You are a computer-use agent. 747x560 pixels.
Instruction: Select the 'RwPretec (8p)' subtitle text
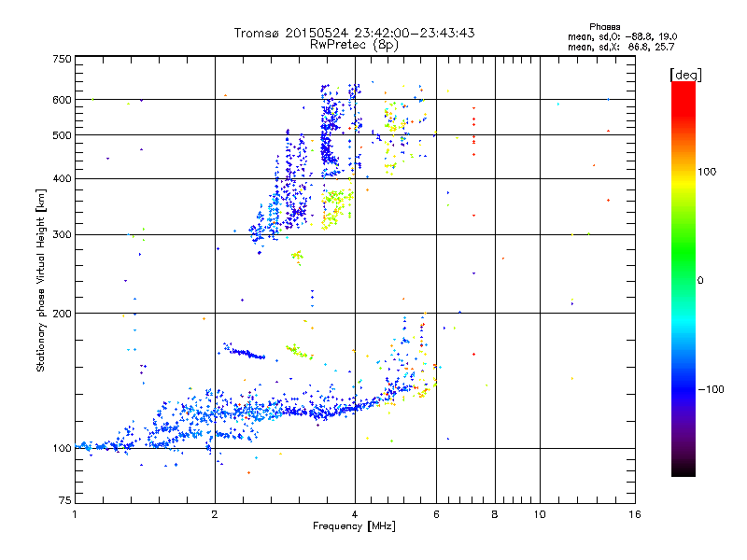pos(354,45)
